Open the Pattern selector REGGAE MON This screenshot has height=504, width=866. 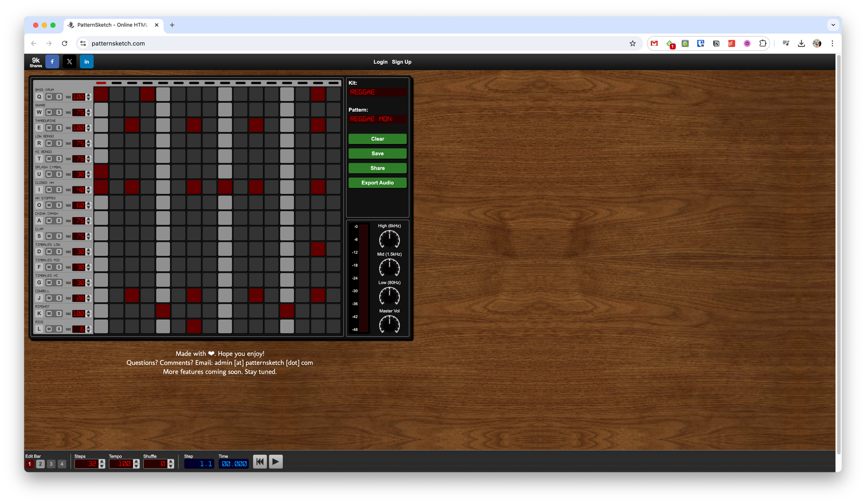377,119
